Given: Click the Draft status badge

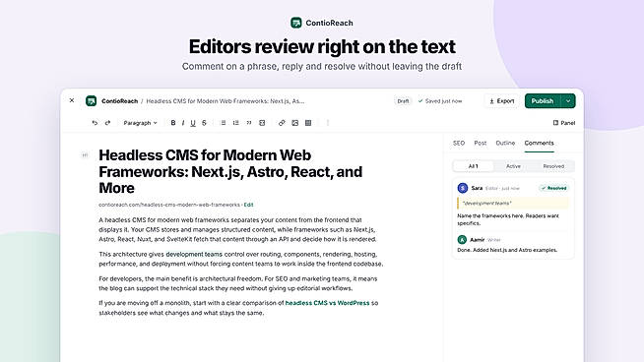Looking at the screenshot, I should tap(403, 101).
